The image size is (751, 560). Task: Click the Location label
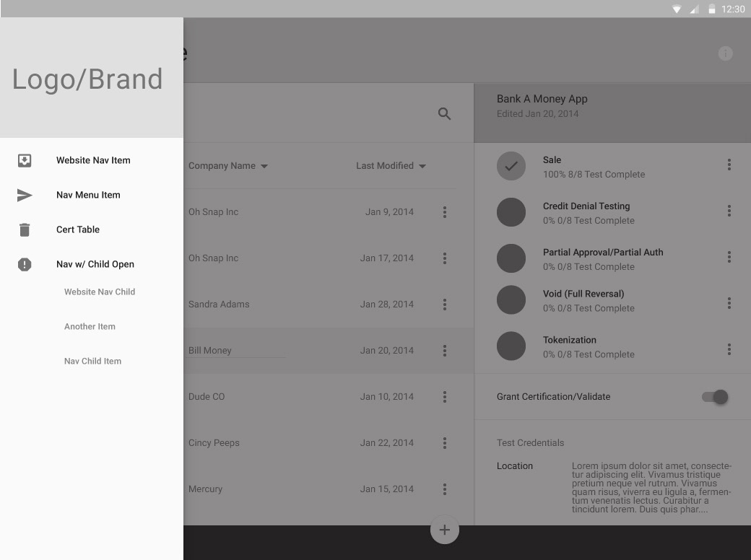[514, 466]
